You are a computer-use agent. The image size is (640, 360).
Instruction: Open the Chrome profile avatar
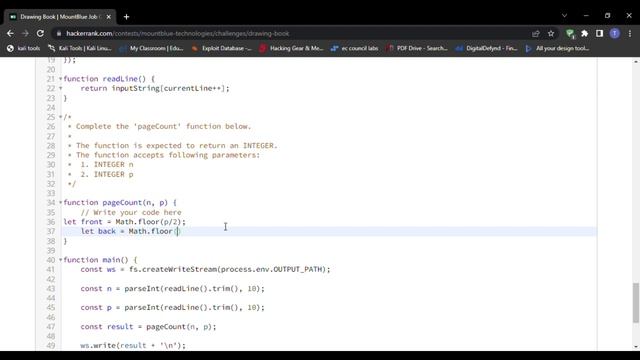(615, 33)
